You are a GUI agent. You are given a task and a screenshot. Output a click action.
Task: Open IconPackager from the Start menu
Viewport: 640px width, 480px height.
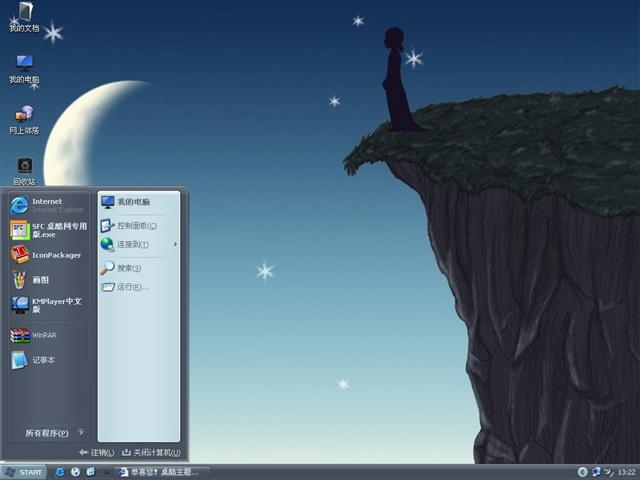[48, 255]
